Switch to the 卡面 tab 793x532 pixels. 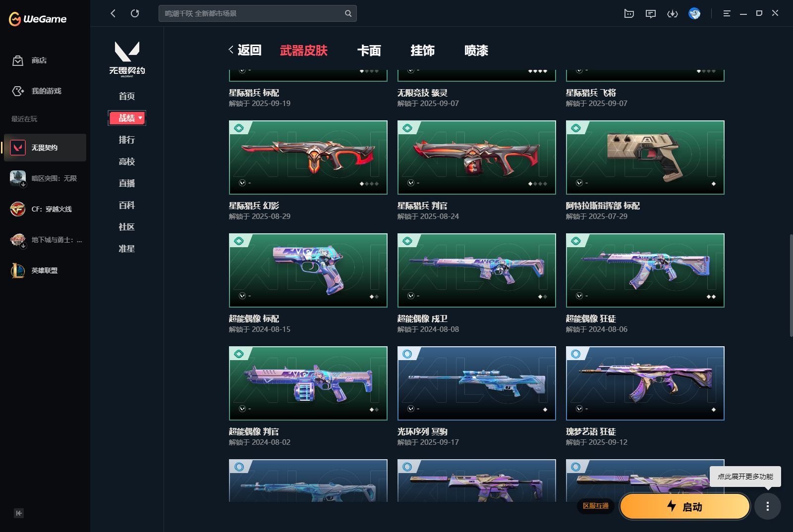(x=370, y=51)
